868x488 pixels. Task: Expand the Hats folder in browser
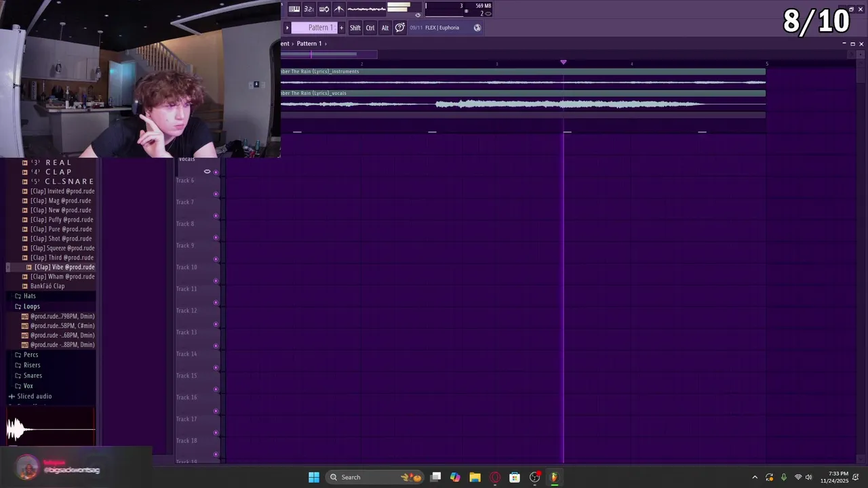[26, 296]
